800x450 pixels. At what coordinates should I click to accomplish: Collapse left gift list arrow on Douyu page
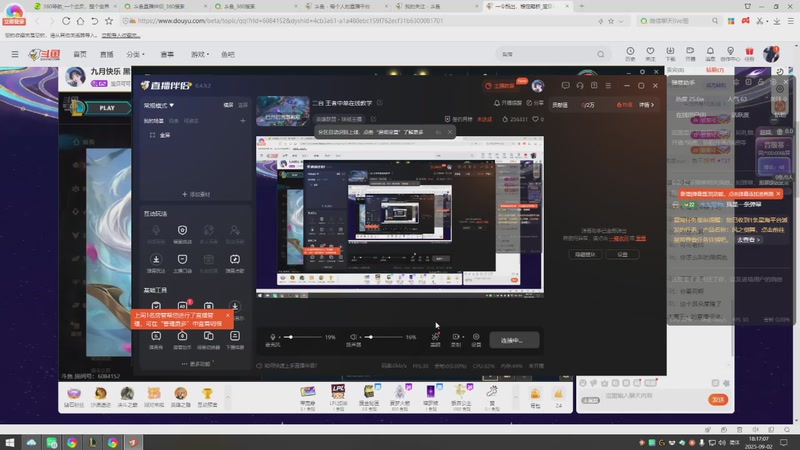coord(228,397)
